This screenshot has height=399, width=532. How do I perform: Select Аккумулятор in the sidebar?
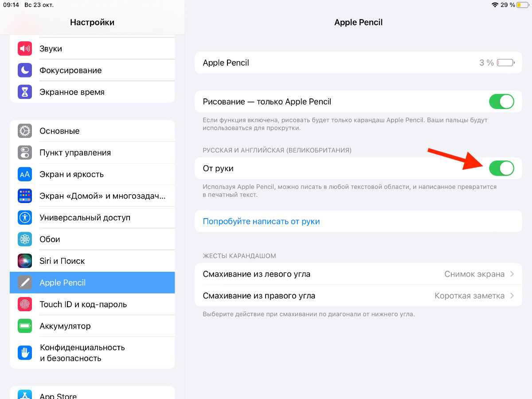[92, 326]
